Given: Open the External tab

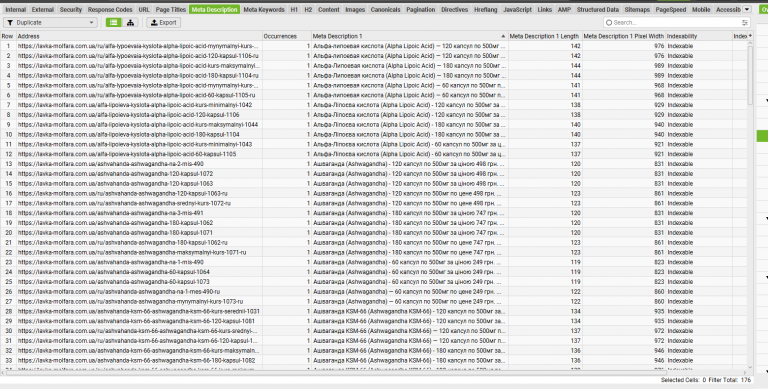Looking at the screenshot, I should pos(43,9).
